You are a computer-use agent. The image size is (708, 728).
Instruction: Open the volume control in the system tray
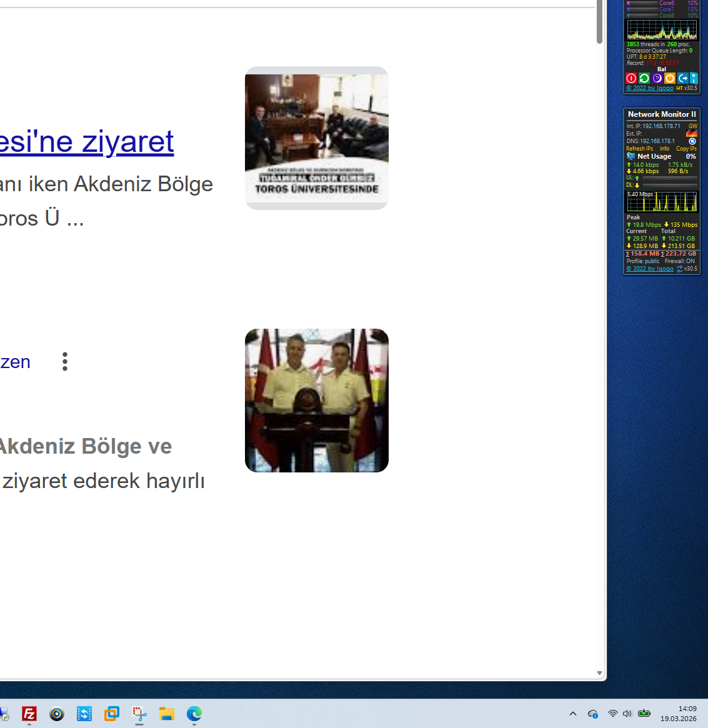pos(627,714)
